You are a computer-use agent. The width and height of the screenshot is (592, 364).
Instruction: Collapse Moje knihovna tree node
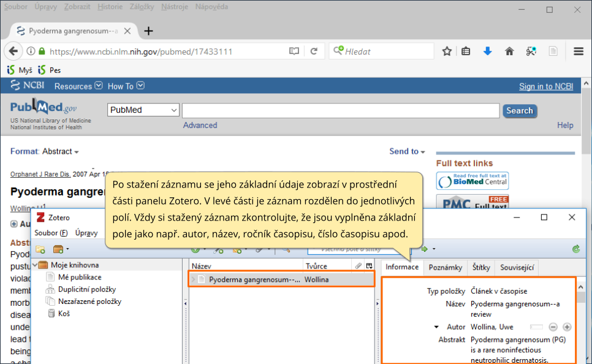pos(35,265)
